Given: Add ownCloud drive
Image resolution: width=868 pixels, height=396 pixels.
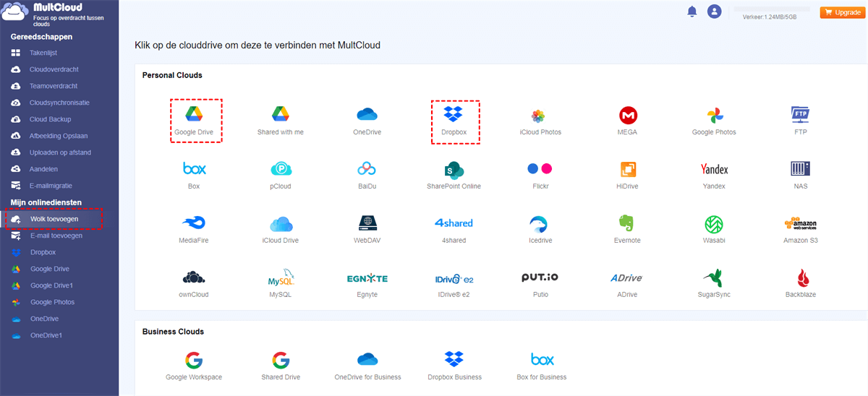Looking at the screenshot, I should 194,283.
